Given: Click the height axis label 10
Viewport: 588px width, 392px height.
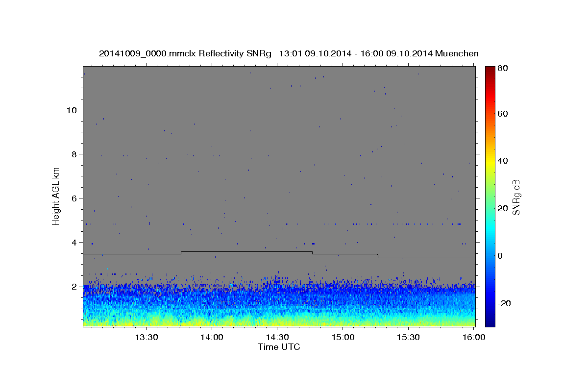Looking at the screenshot, I should [x=72, y=110].
